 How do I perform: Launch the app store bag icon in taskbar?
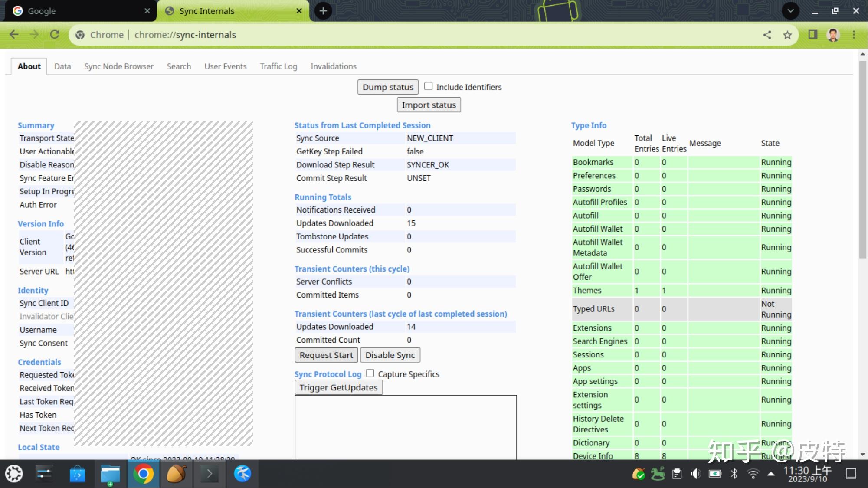pos(78,473)
